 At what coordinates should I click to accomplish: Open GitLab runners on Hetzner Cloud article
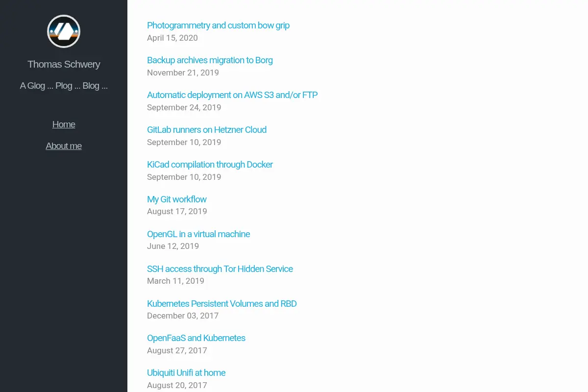(207, 130)
